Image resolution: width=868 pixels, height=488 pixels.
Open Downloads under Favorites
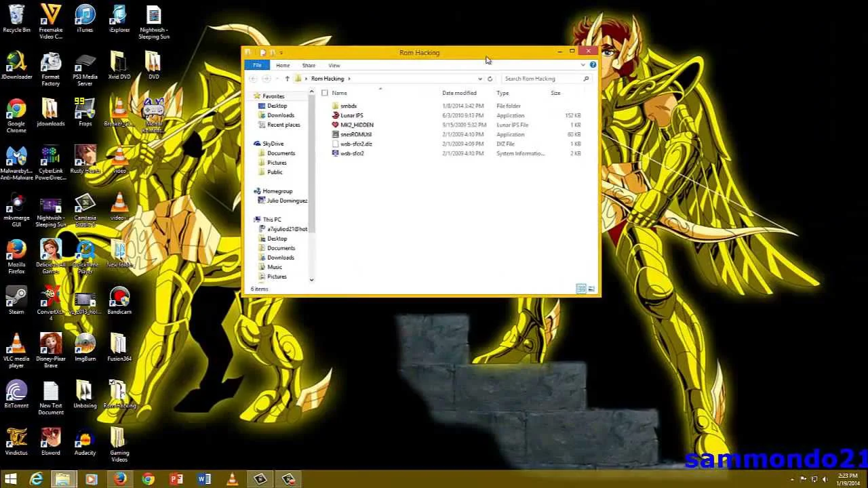(x=280, y=115)
